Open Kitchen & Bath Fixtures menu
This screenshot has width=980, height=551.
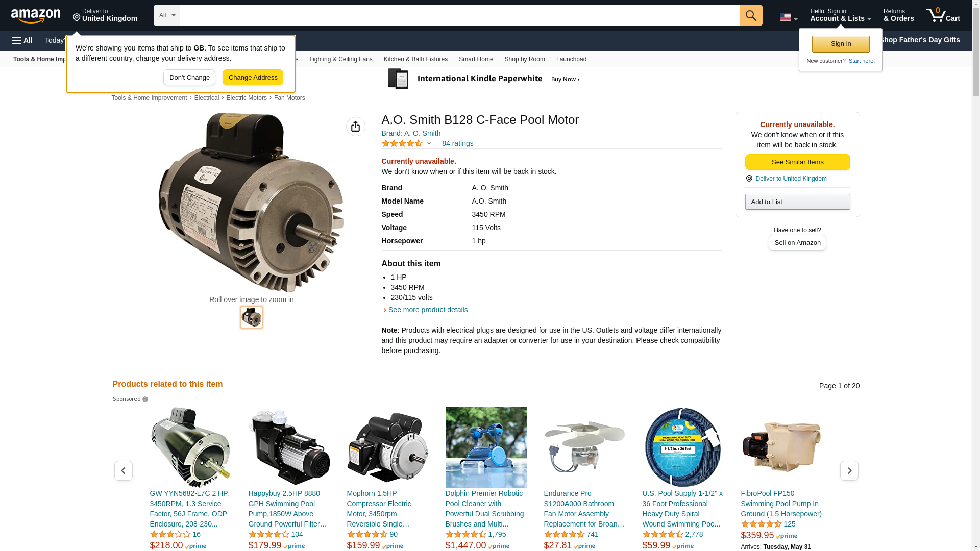(x=415, y=59)
